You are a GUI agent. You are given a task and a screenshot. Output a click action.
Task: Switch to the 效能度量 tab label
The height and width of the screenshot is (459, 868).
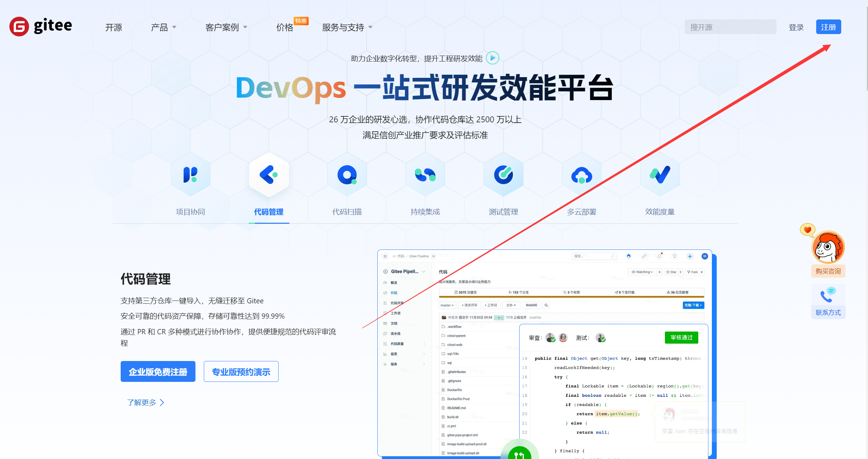tap(660, 212)
